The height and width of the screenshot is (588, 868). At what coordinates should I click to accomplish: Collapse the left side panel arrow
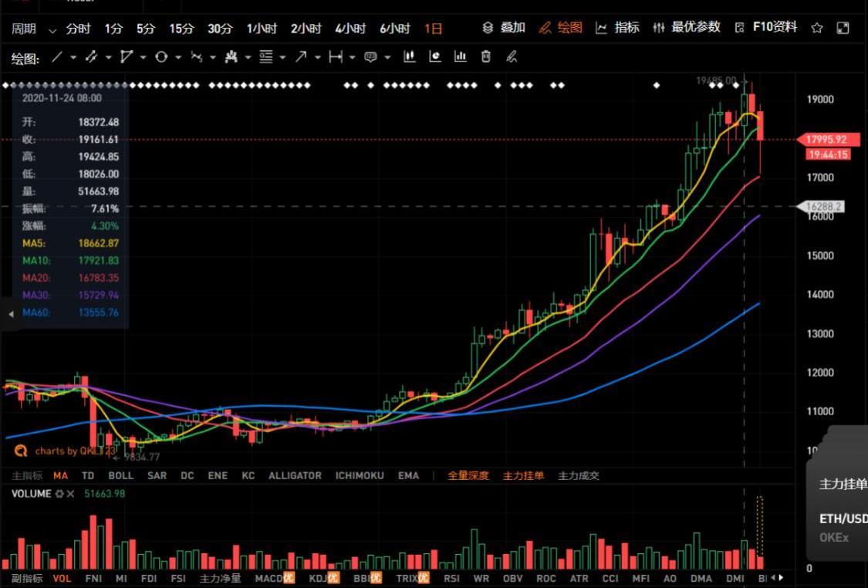pos(10,314)
